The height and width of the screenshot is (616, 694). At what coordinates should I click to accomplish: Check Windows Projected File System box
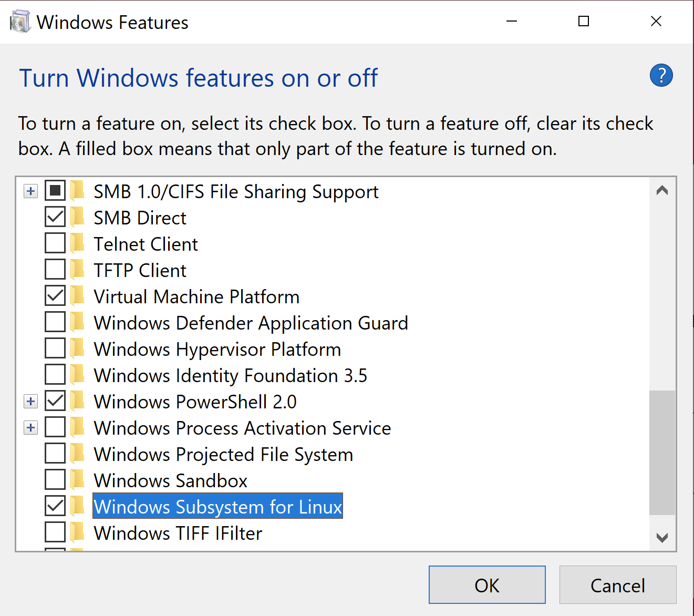[55, 454]
